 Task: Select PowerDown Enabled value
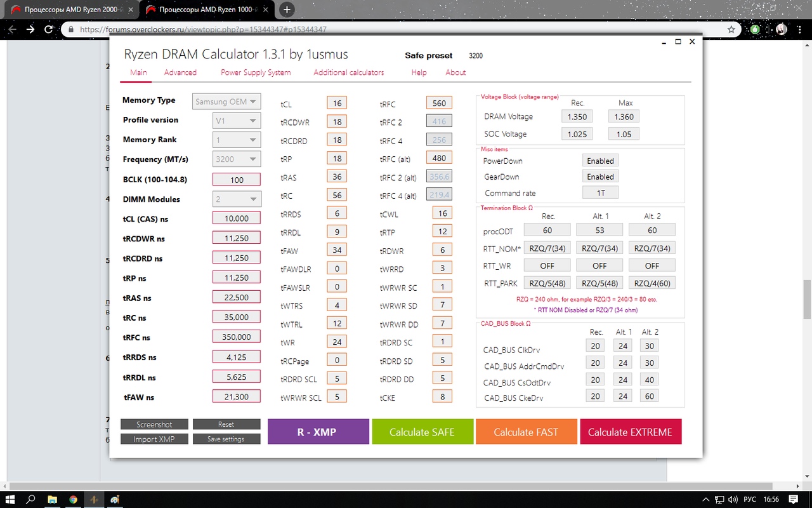tap(600, 161)
